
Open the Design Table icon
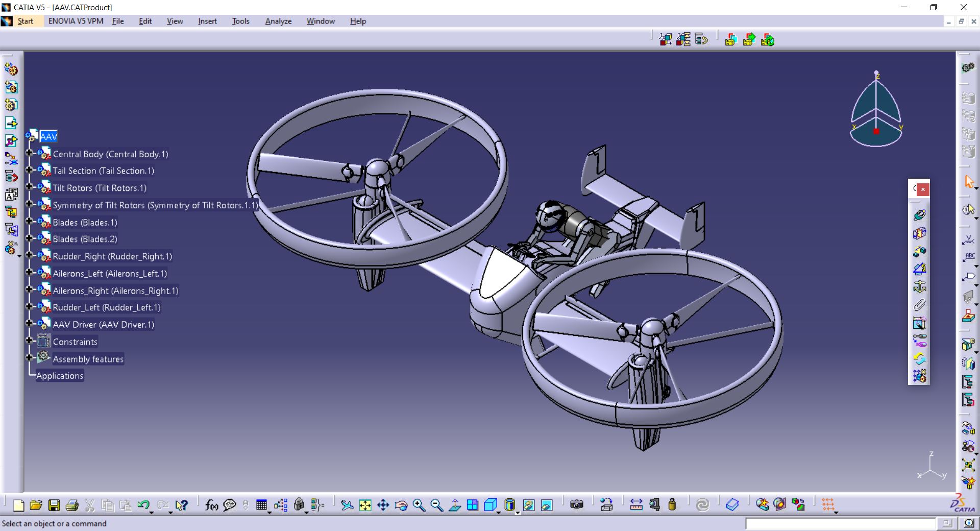(x=262, y=505)
